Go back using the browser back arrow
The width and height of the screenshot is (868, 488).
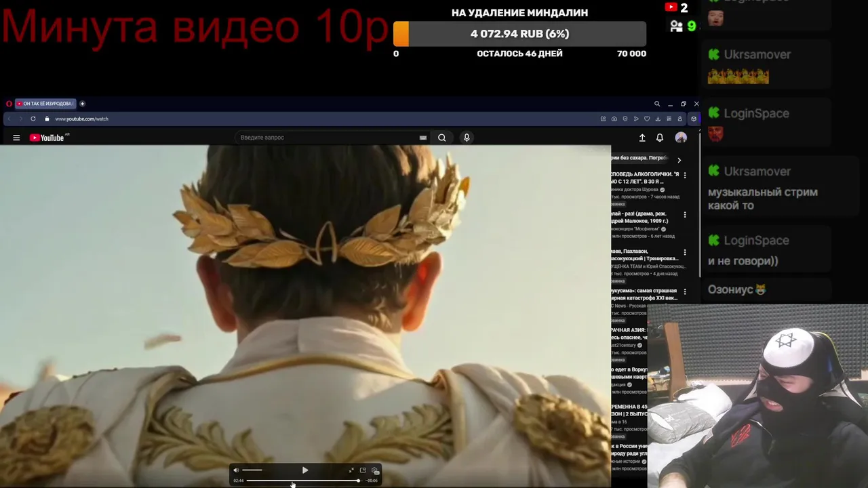pyautogui.click(x=9, y=119)
